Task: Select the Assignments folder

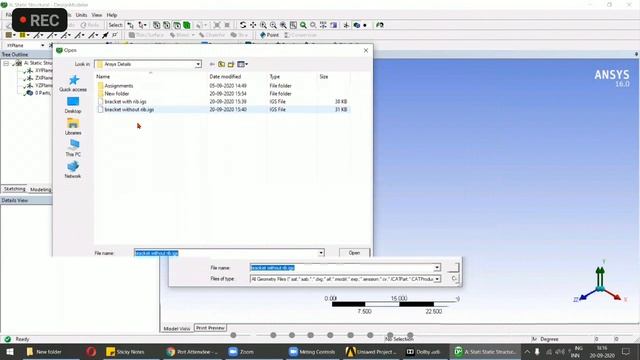Action: click(x=119, y=86)
